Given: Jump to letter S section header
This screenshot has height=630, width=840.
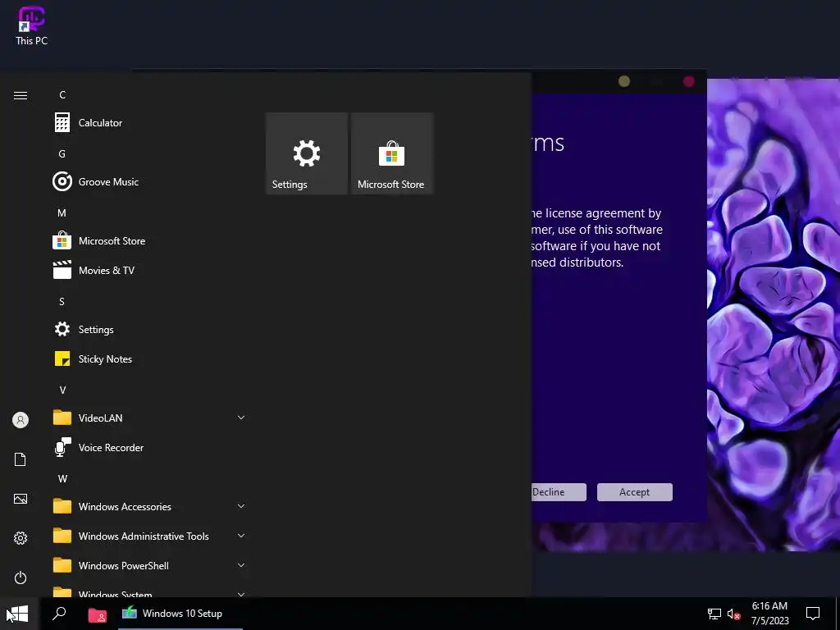Looking at the screenshot, I should pyautogui.click(x=62, y=302).
